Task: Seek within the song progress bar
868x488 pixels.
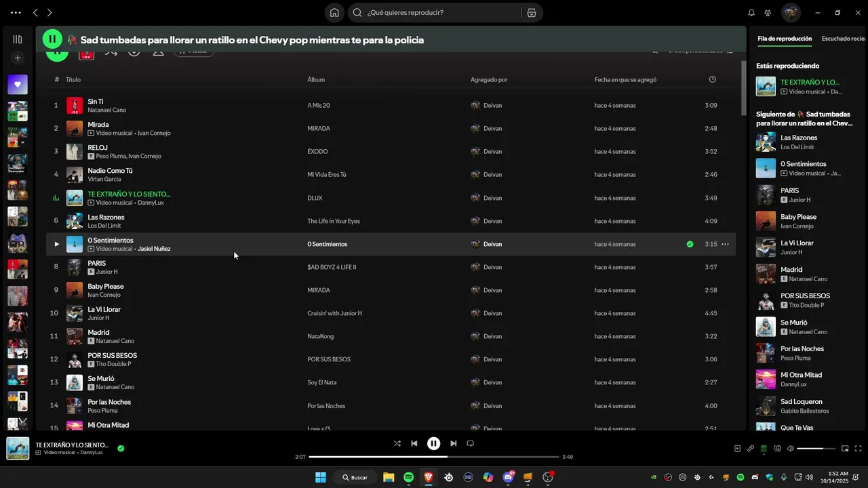Action: 434,457
